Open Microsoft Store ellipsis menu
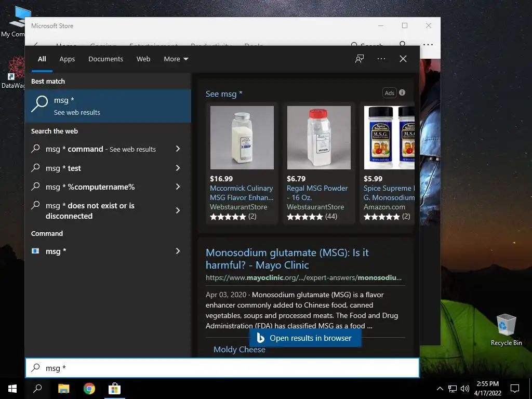The width and height of the screenshot is (532, 399). (x=428, y=45)
